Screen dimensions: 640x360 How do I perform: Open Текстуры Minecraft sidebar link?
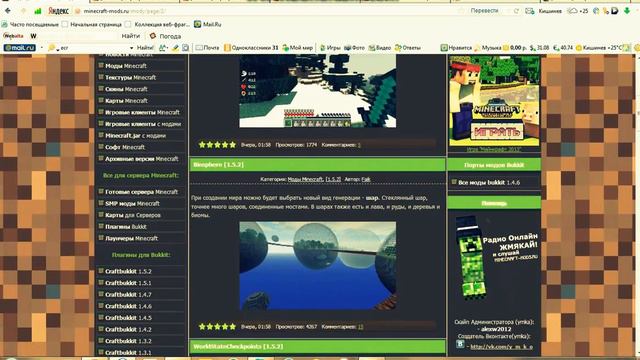coord(131,77)
